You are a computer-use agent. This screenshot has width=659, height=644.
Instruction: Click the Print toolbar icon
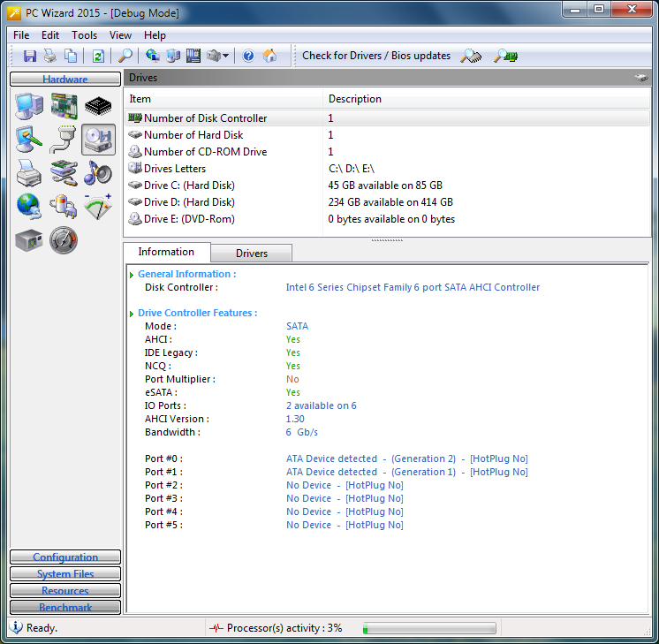[x=50, y=56]
